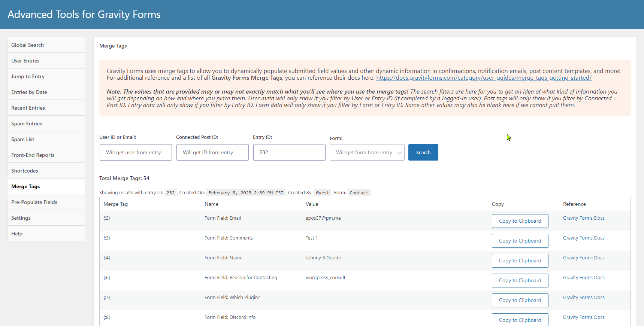Open Gravity Forms Docs for Reason for Contacting
Image resolution: width=644 pixels, height=326 pixels.
pyautogui.click(x=584, y=278)
